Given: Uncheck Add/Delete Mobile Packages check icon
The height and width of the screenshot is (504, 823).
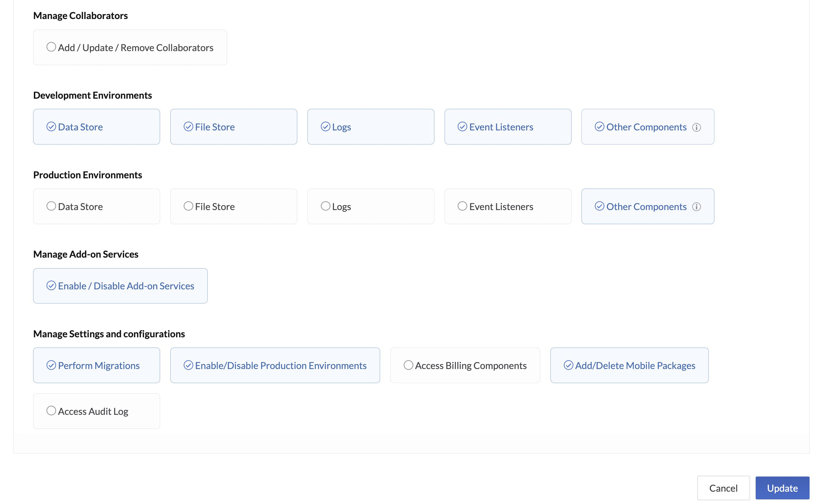Looking at the screenshot, I should click(568, 365).
